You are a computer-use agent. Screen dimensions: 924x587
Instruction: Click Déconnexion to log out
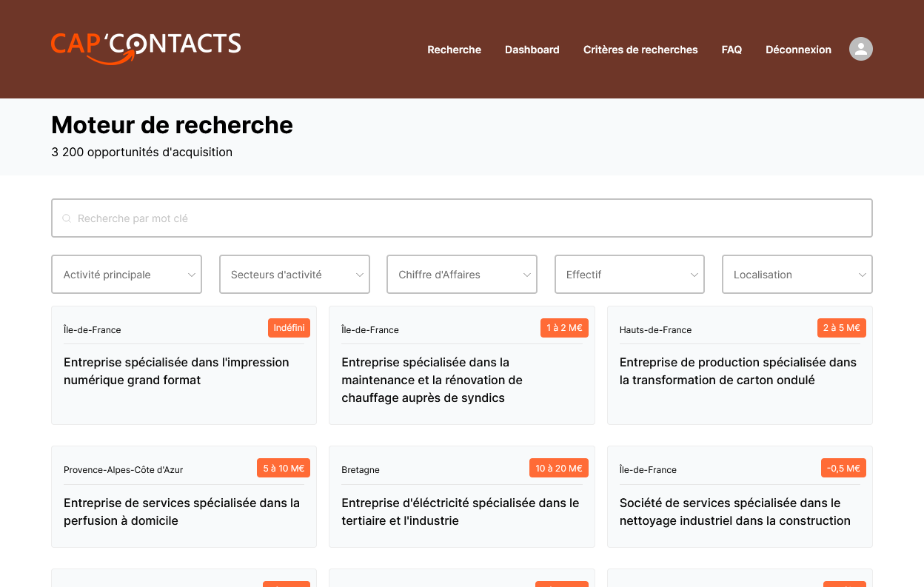pos(798,50)
